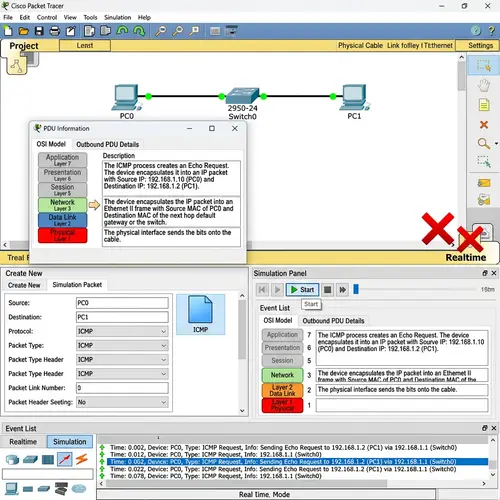Click the Zoom Out magnifier icon
500x500 pixels.
(194, 31)
